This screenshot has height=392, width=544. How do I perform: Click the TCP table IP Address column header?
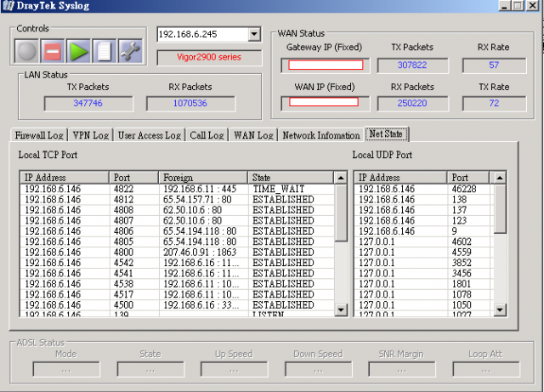pos(65,178)
